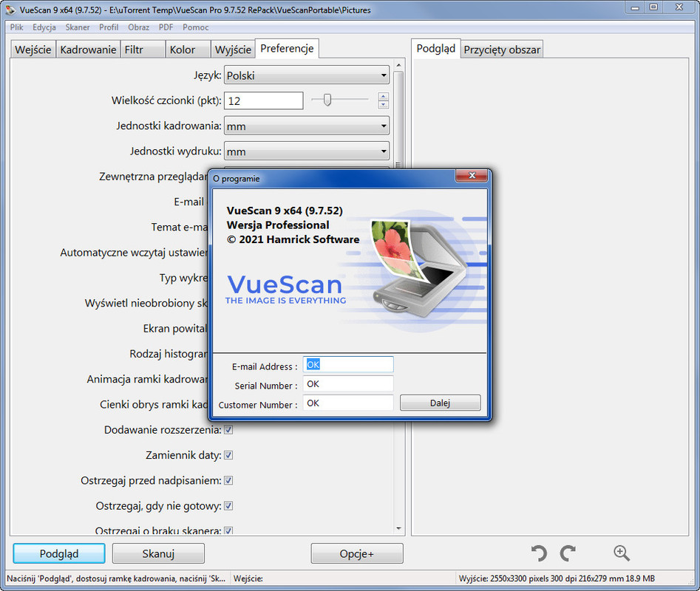The image size is (700, 591).
Task: Switch to the Kadrowanie tab
Action: point(88,49)
